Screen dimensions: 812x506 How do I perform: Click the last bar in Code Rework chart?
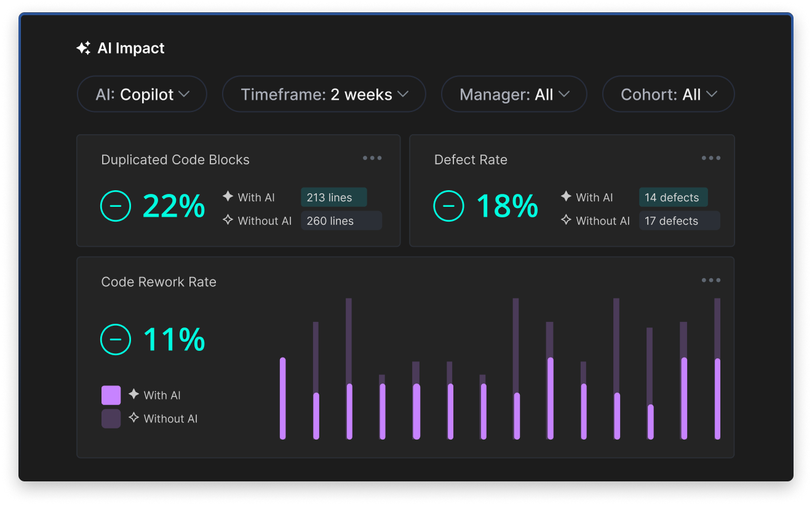click(x=717, y=398)
